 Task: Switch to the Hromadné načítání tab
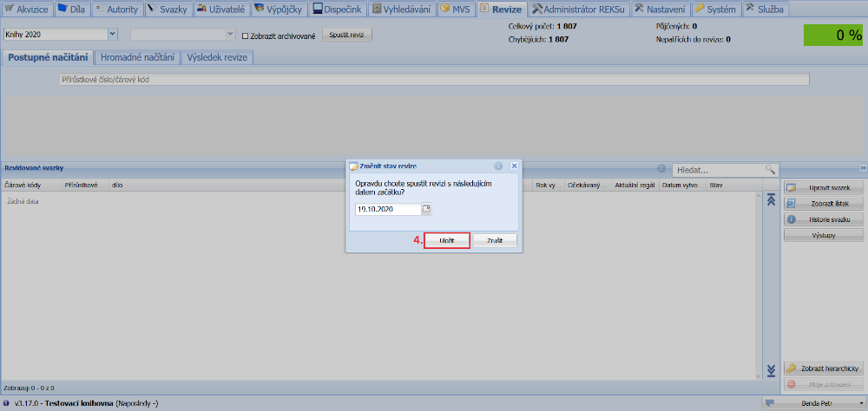pos(137,57)
